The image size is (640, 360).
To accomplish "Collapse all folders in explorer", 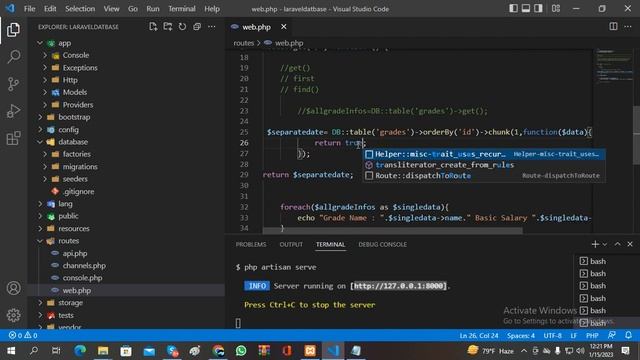I will point(197,27).
